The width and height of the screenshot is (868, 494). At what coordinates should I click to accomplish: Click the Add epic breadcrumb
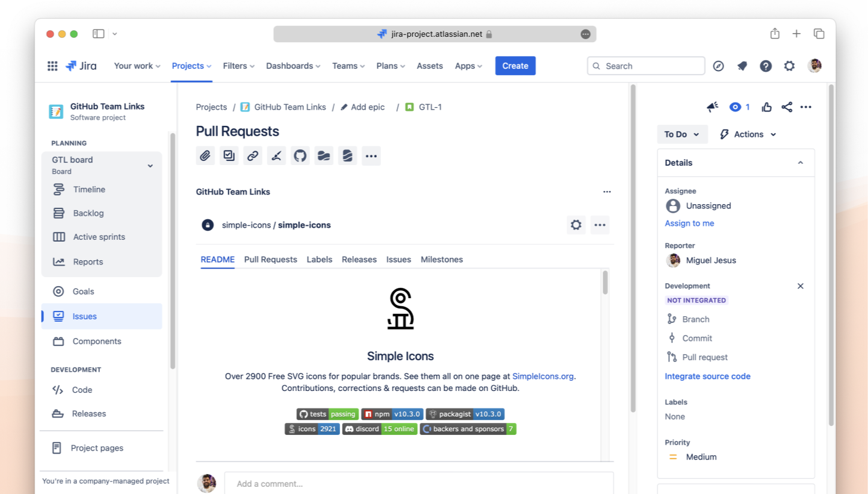point(362,107)
